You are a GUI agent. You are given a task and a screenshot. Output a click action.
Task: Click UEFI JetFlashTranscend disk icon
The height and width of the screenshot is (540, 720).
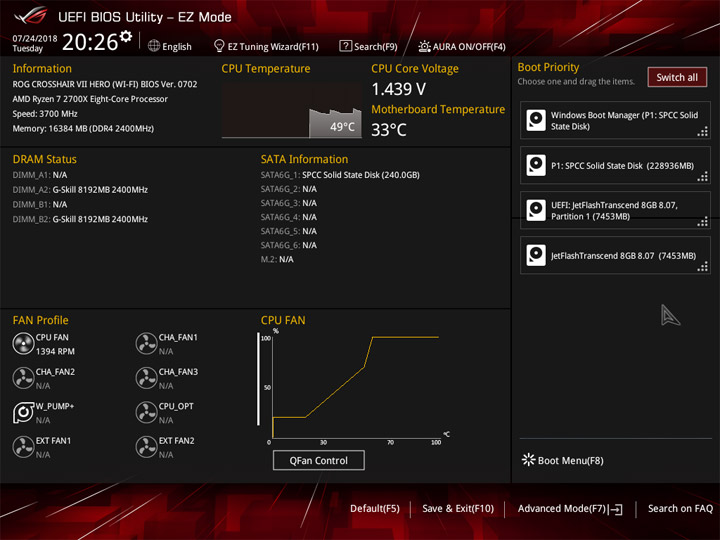536,210
